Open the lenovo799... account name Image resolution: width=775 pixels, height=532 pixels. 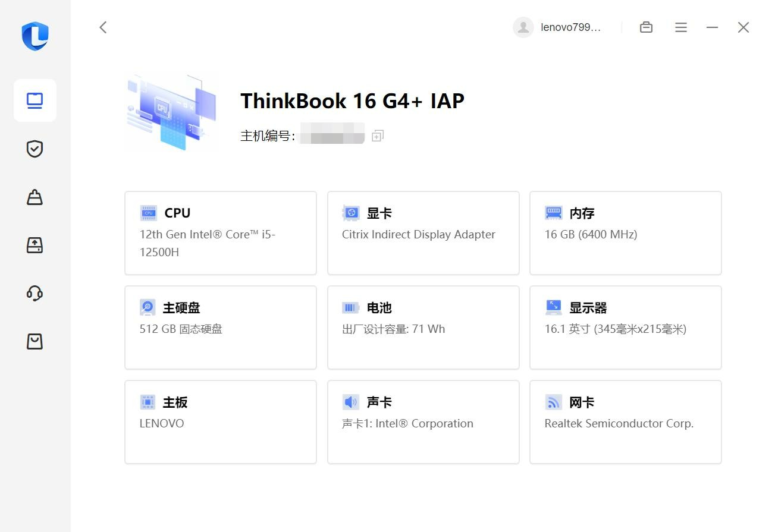click(571, 27)
